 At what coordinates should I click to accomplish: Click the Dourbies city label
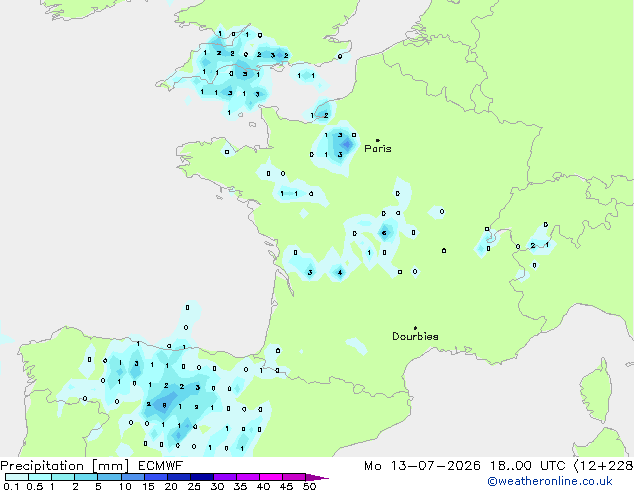point(415,336)
